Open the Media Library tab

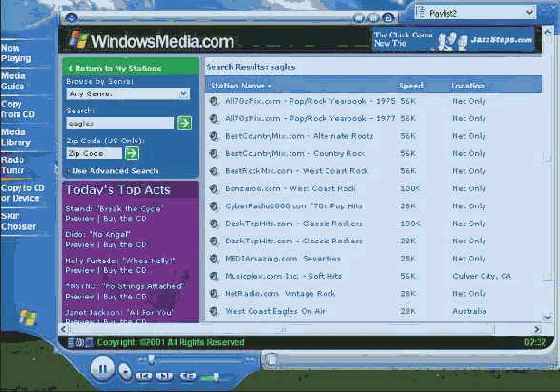16,137
